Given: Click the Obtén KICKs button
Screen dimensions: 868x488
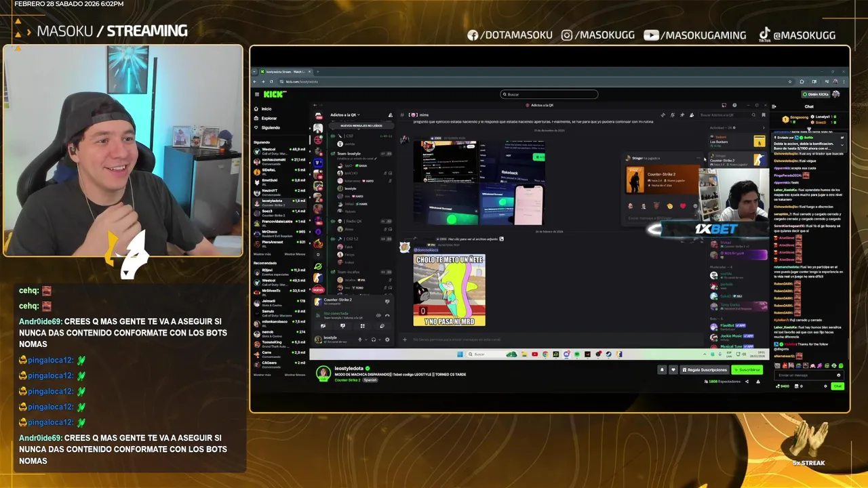Looking at the screenshot, I should (816, 94).
